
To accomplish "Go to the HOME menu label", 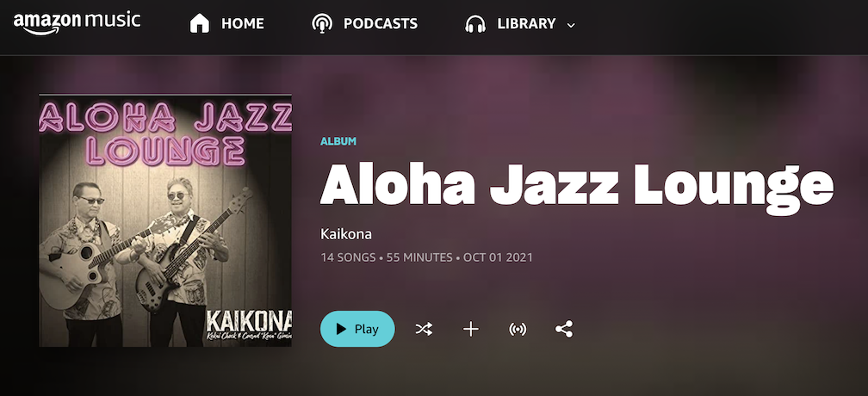I will (x=243, y=24).
